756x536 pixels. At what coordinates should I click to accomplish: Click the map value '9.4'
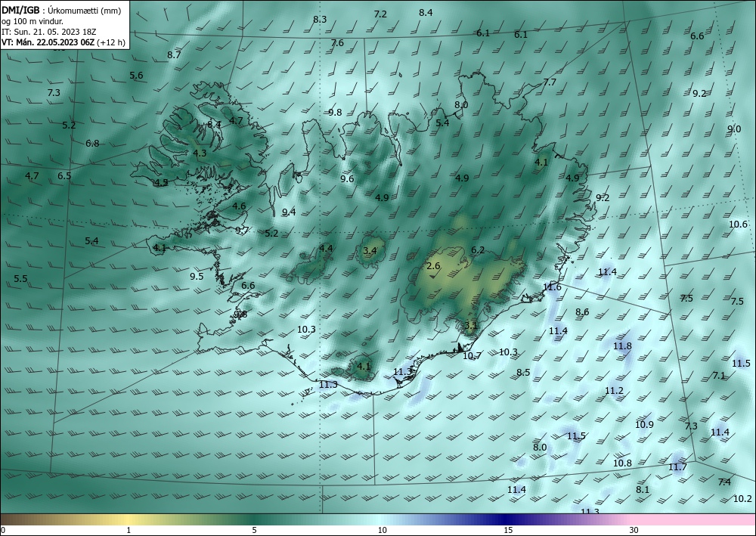289,212
